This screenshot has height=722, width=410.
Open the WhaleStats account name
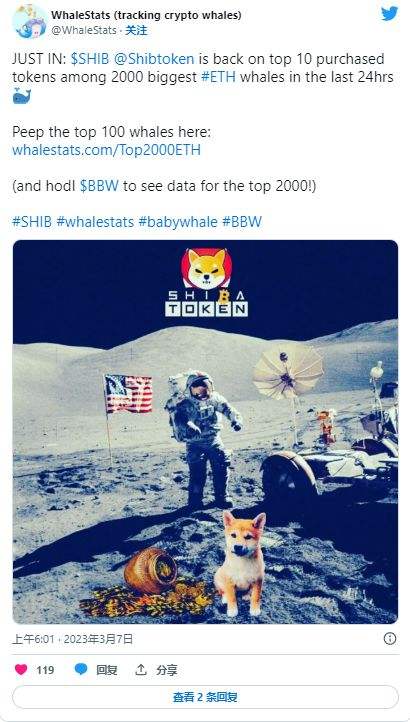click(x=146, y=15)
